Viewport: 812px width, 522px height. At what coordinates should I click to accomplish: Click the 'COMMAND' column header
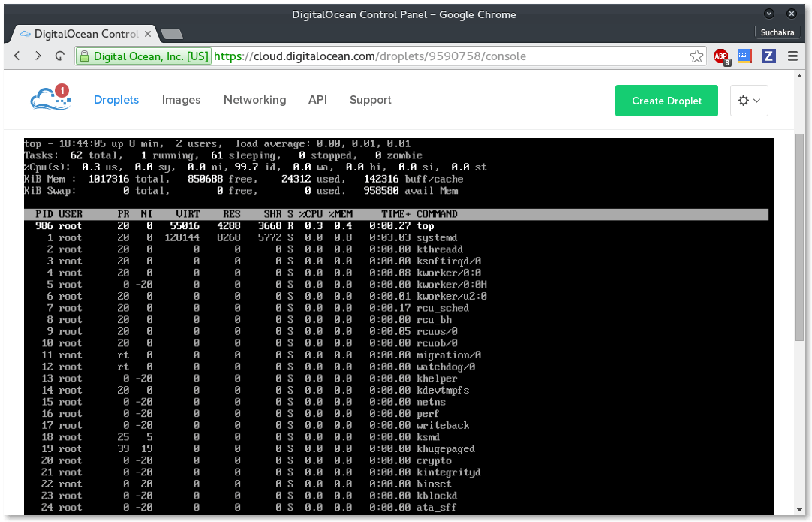point(437,214)
